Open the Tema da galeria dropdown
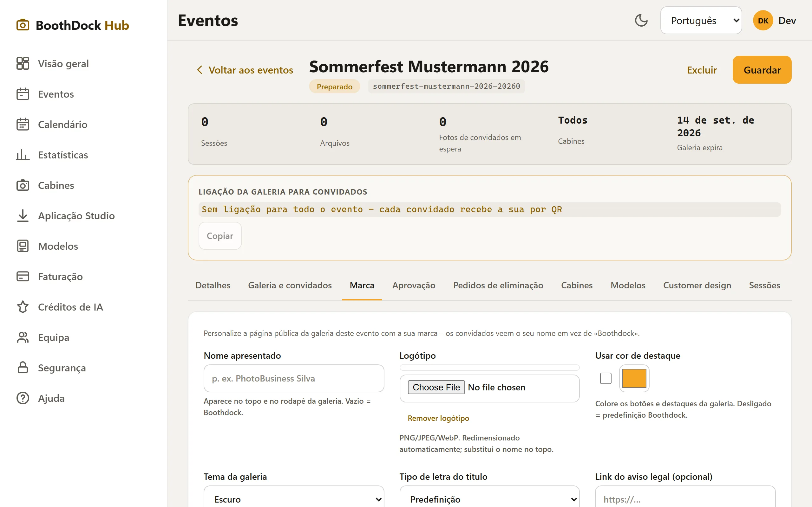Viewport: 812px width, 507px height. tap(294, 499)
